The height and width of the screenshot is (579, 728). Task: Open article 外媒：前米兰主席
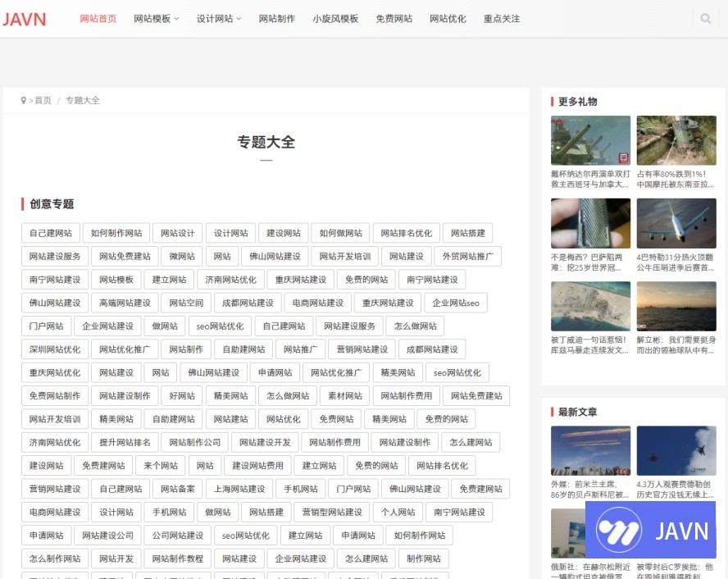point(589,490)
